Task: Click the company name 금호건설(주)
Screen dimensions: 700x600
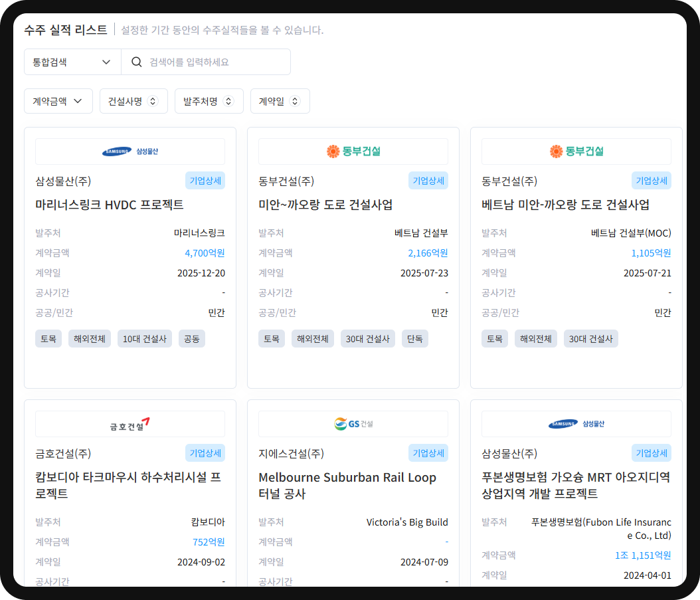Action: (x=63, y=453)
